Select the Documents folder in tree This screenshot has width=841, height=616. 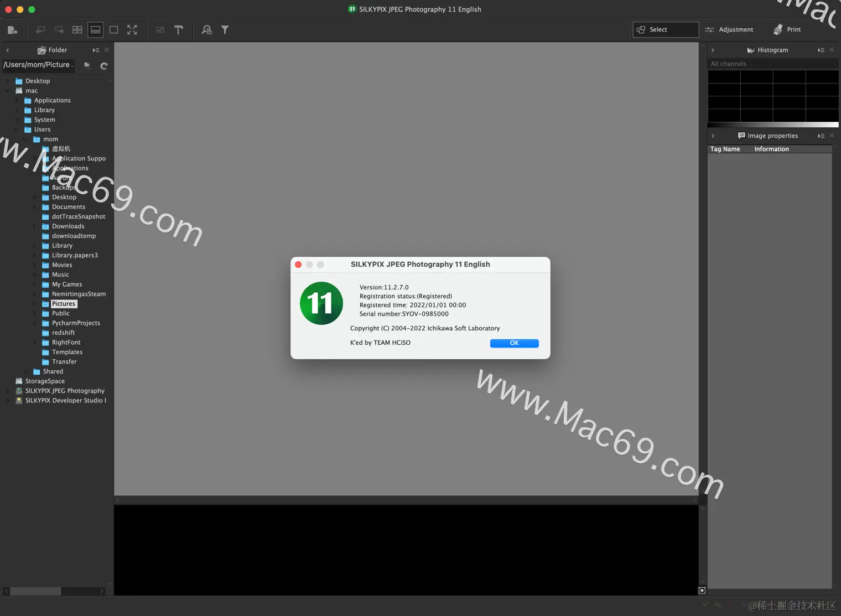click(69, 207)
